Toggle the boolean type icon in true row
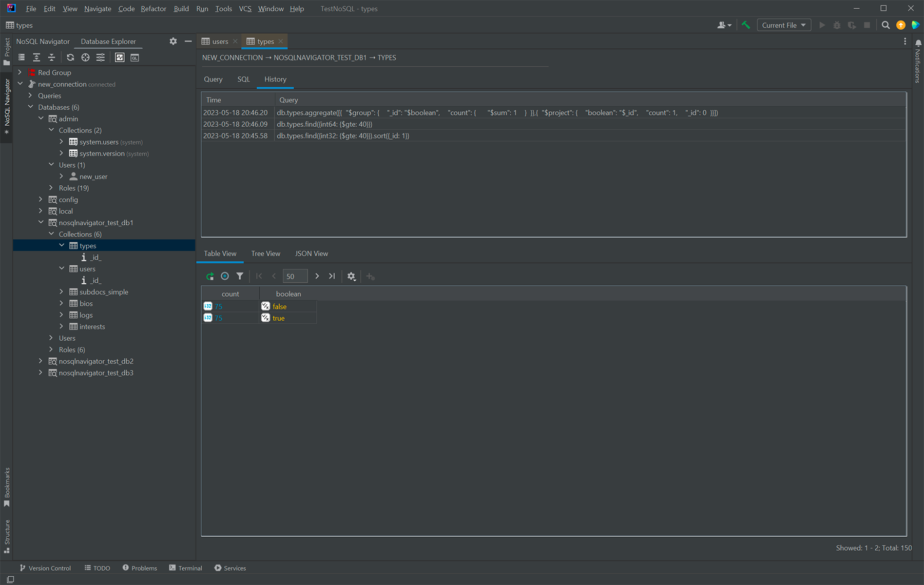924x585 pixels. [x=265, y=318]
